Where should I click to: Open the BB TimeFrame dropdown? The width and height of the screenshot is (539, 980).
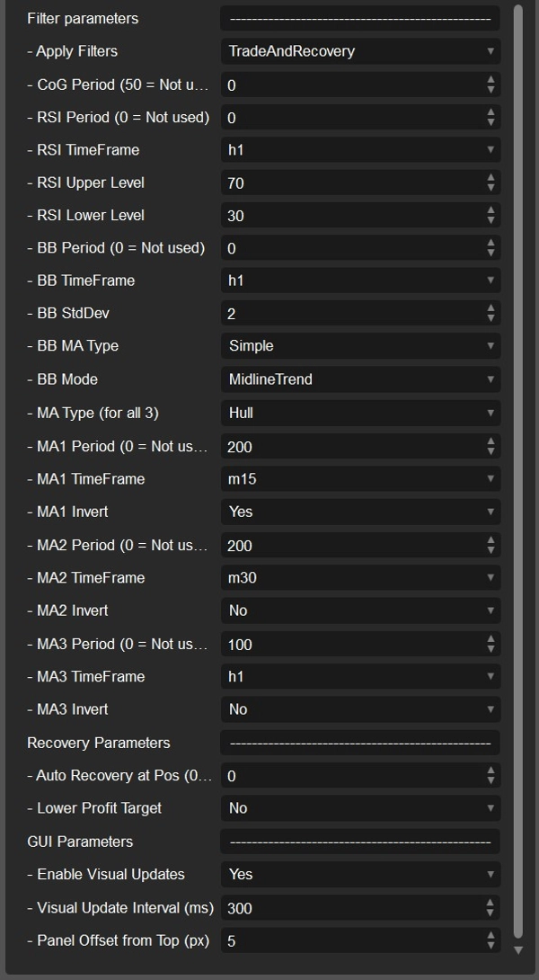click(359, 281)
